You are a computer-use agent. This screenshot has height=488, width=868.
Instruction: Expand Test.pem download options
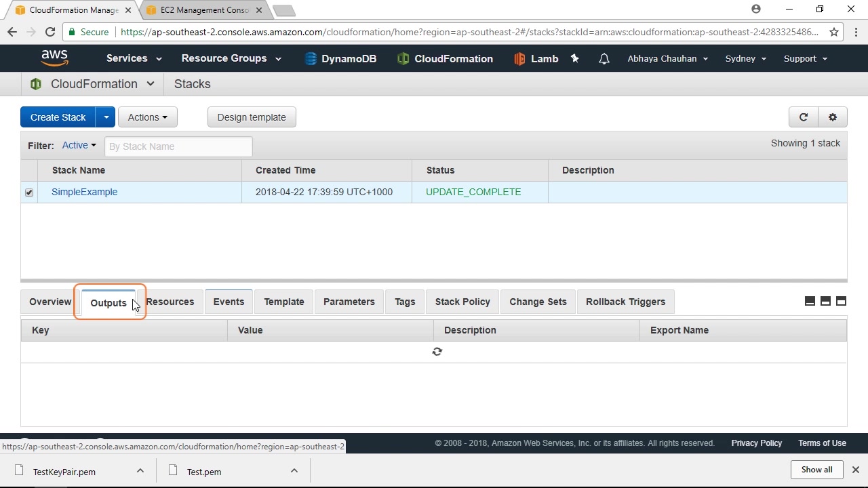pos(294,470)
